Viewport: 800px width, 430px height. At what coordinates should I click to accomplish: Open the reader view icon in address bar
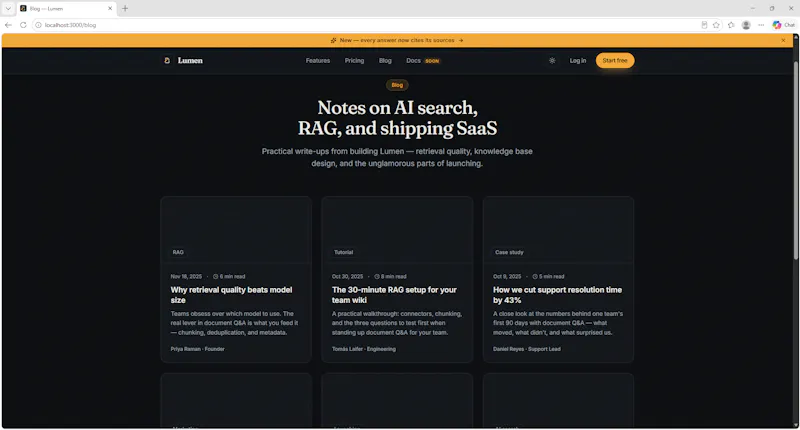[x=704, y=25]
